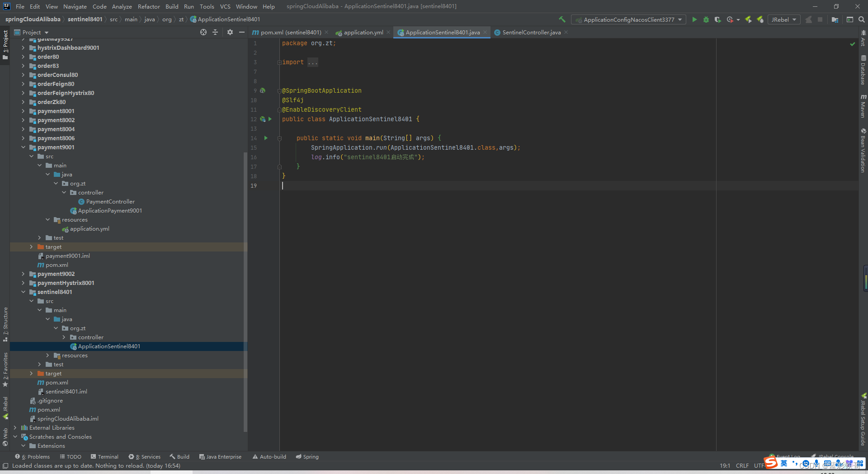Click the Build project hammer icon
The height and width of the screenshot is (474, 868).
pos(562,19)
